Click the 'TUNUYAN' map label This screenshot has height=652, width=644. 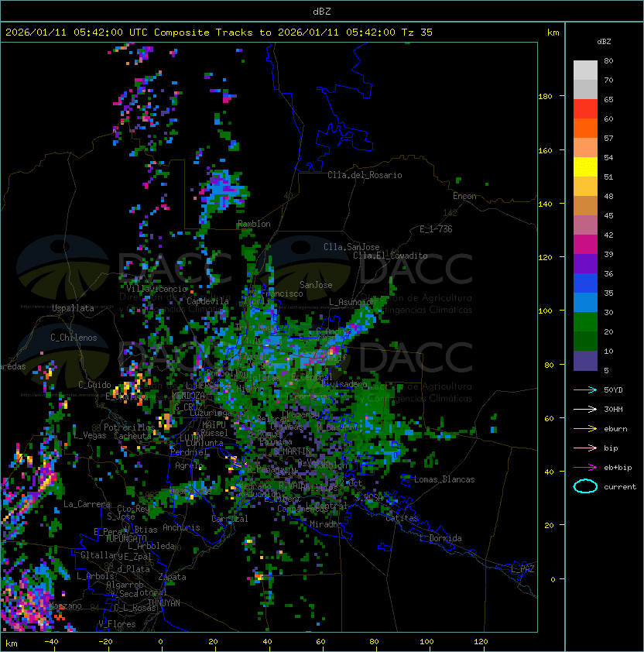point(164,602)
